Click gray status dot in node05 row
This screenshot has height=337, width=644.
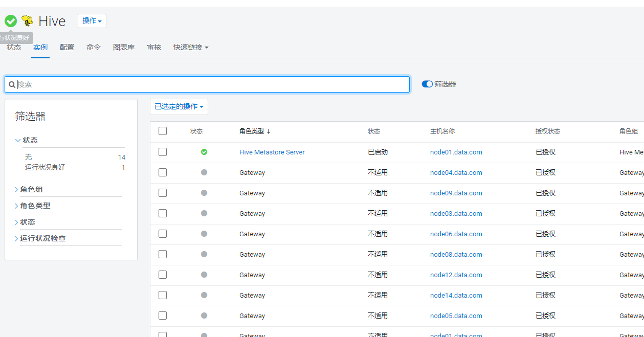(x=204, y=316)
